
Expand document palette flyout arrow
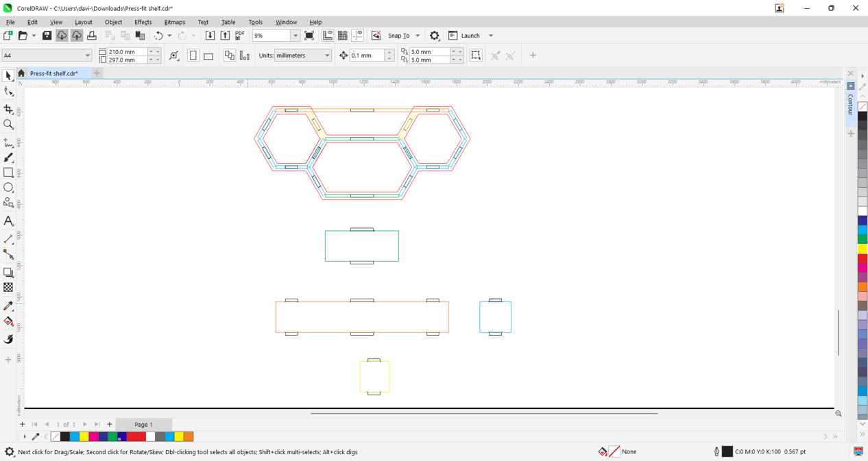click(25, 436)
